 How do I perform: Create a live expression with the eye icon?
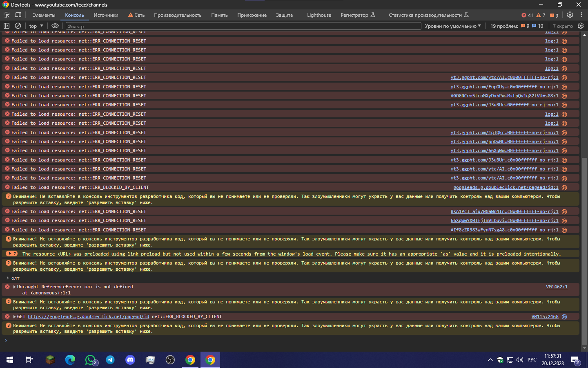point(55,26)
